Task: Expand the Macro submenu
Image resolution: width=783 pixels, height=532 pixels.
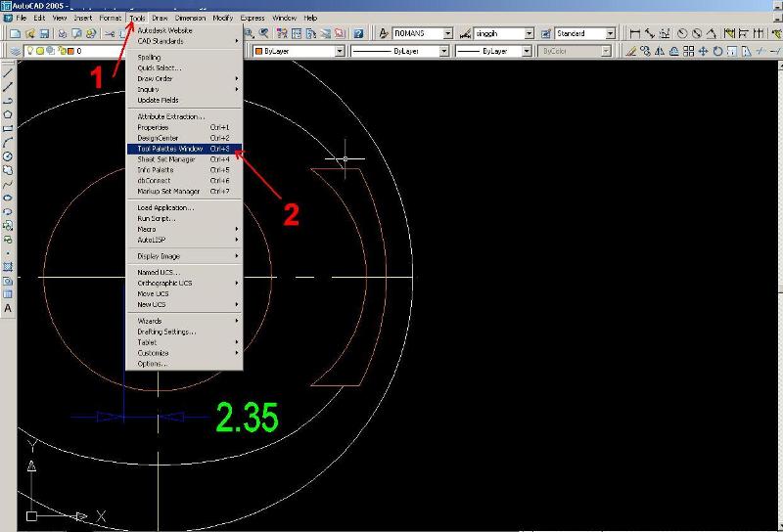Action: 184,229
